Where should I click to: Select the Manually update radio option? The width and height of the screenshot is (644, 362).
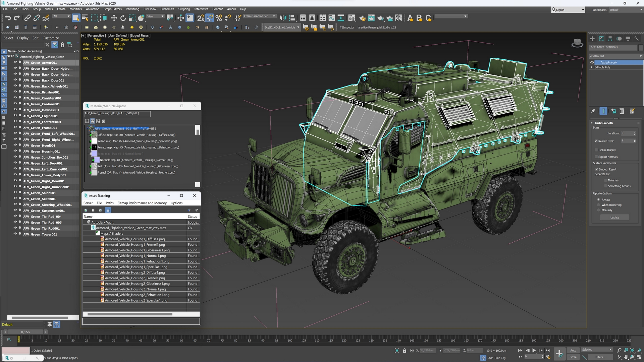pos(598,210)
